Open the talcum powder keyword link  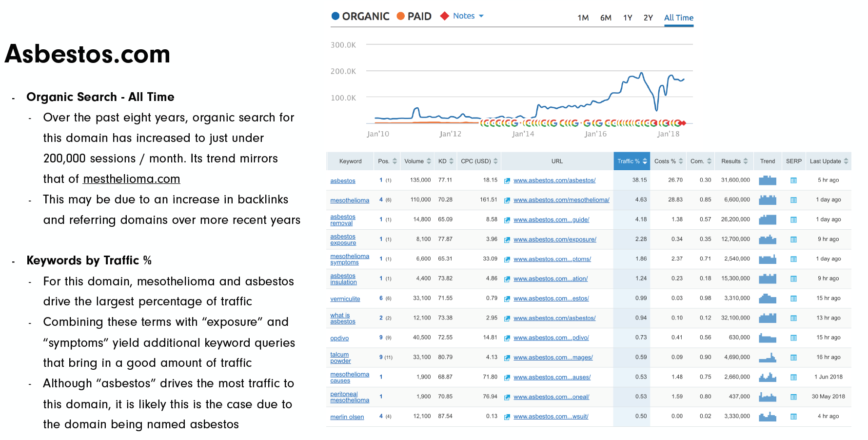coord(340,358)
